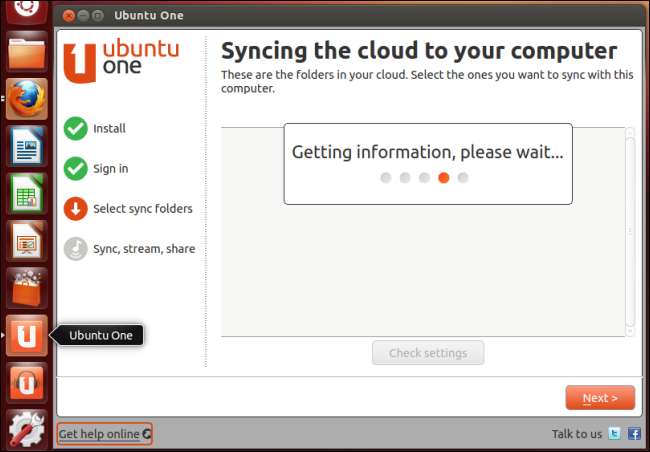This screenshot has width=650, height=452.
Task: Open LibreOffice Writer dock icon
Action: coord(27,146)
